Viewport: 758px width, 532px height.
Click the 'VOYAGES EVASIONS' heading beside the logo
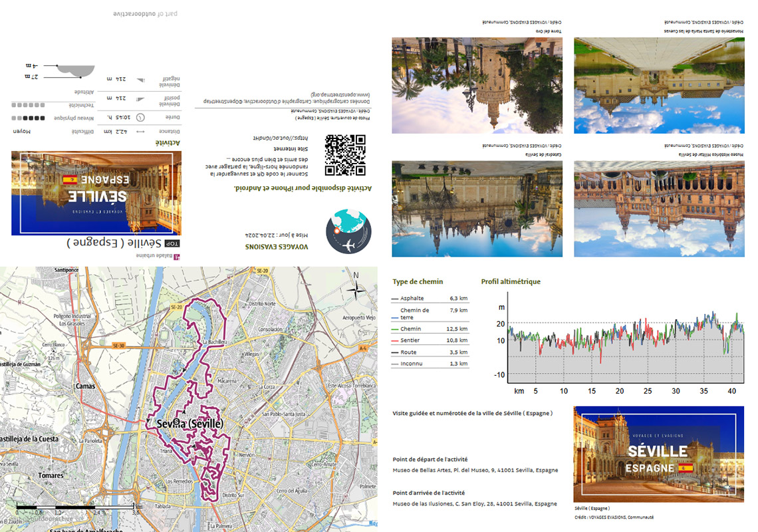click(277, 247)
